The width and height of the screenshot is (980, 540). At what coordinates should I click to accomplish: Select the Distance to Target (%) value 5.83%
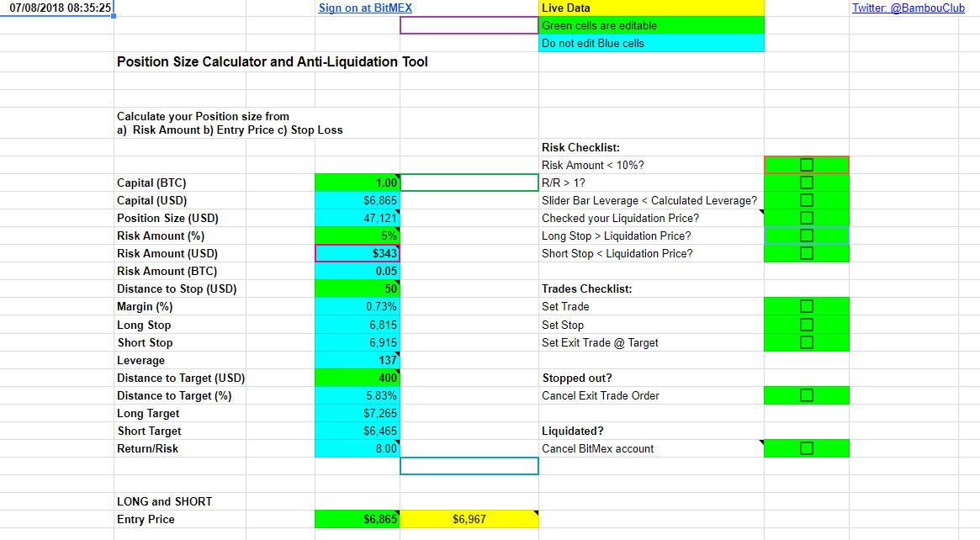point(357,395)
